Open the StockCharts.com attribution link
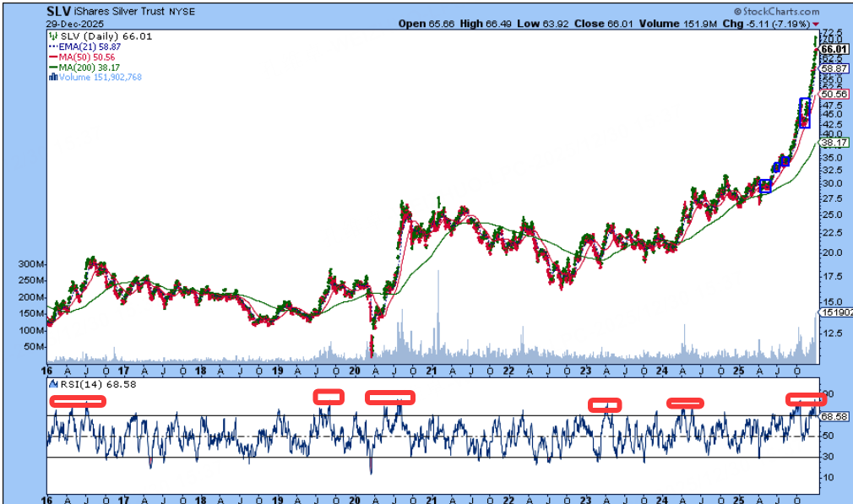This screenshot has height=504, width=853. [776, 12]
